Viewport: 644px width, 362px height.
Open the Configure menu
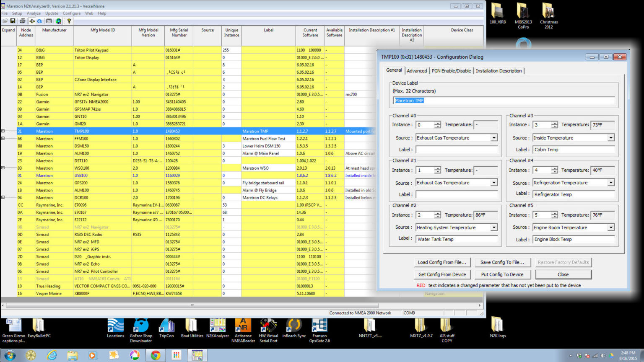coord(72,13)
